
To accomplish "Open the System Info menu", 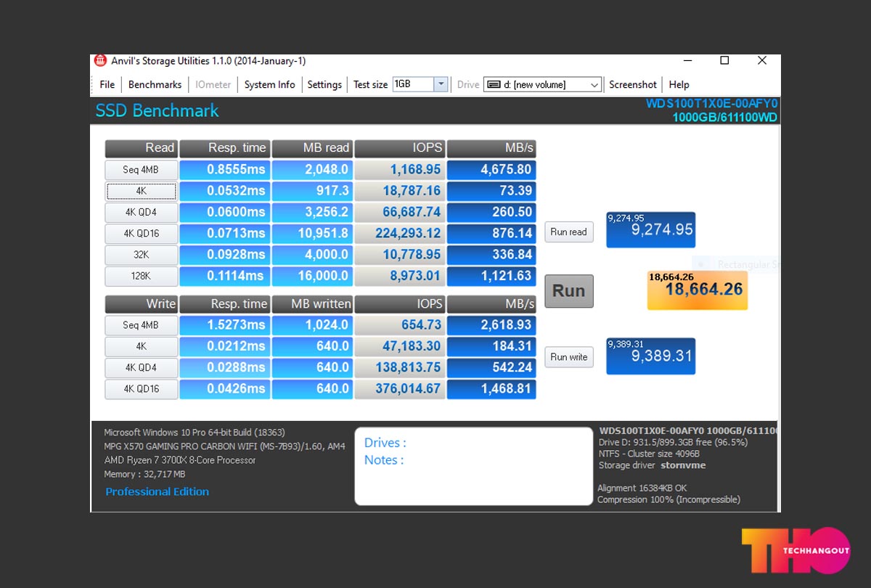I will click(269, 85).
